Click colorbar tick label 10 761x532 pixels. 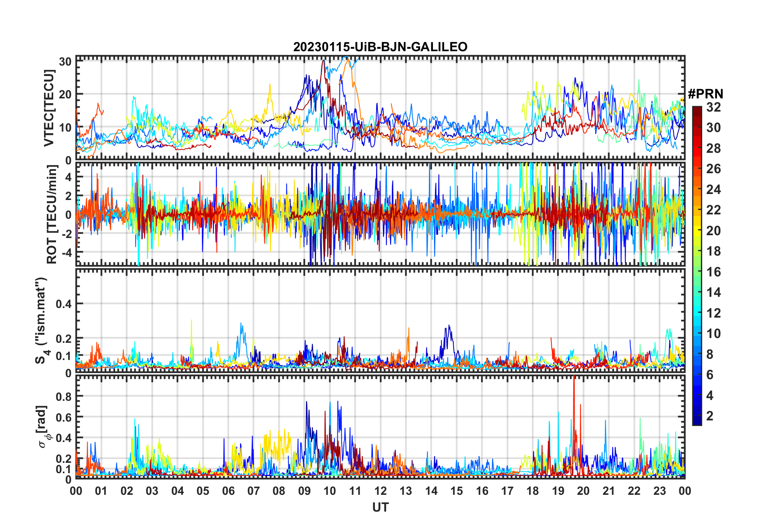pos(713,334)
